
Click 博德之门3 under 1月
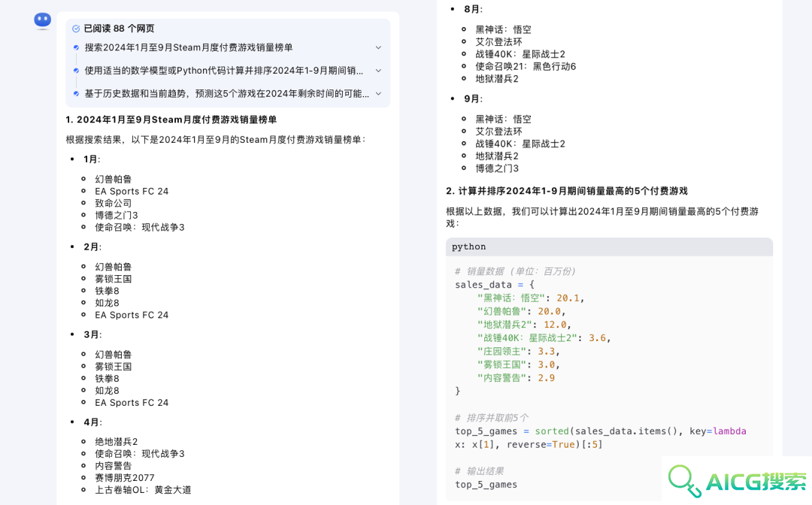(x=116, y=215)
